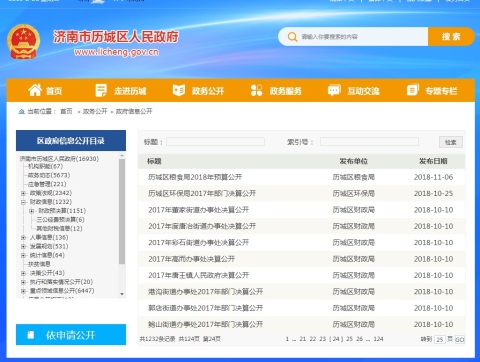Click the grid icon beside 政务服务
This screenshot has width=480, height=362.
256,90
